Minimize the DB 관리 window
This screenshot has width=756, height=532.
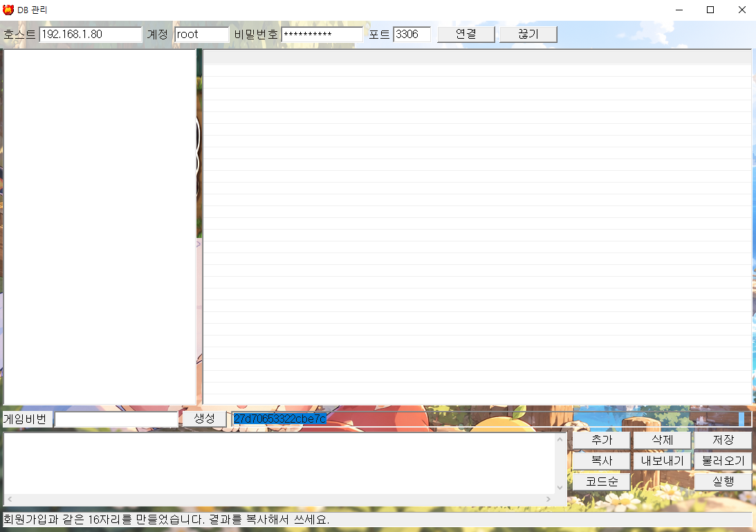click(679, 10)
